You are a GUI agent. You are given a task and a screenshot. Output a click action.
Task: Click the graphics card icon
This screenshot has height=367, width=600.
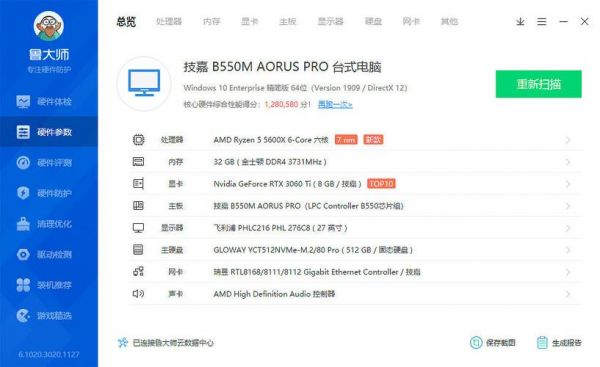(138, 184)
